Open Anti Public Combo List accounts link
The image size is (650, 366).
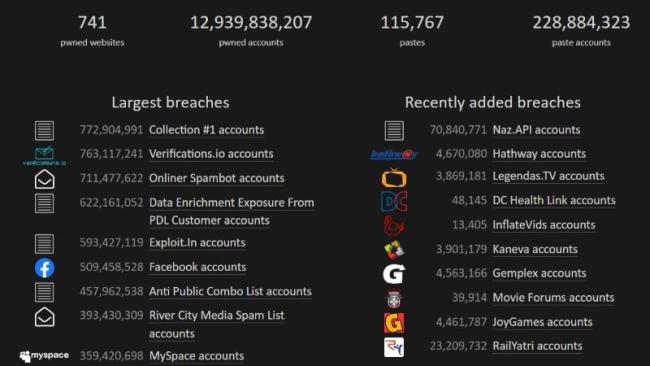[x=230, y=291]
